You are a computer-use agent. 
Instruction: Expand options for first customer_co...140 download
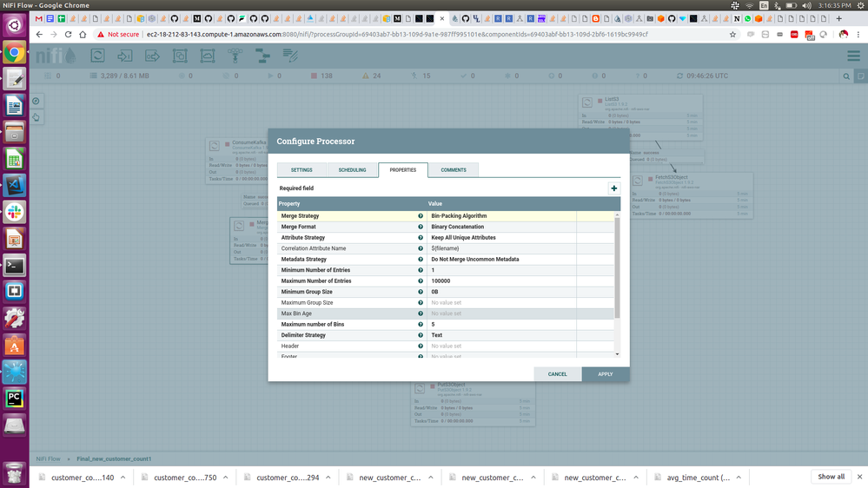[123, 478]
